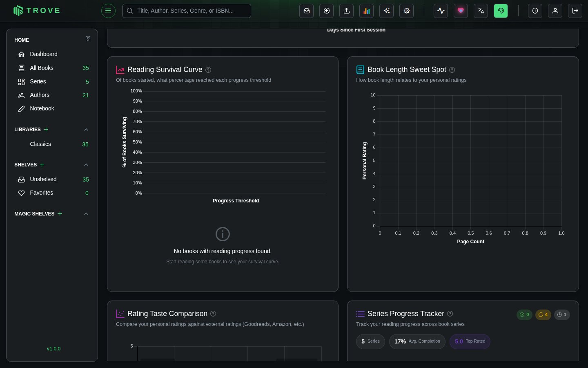Add a new shelf with the plus icon
Screen dimensions: 588x368
[42, 165]
